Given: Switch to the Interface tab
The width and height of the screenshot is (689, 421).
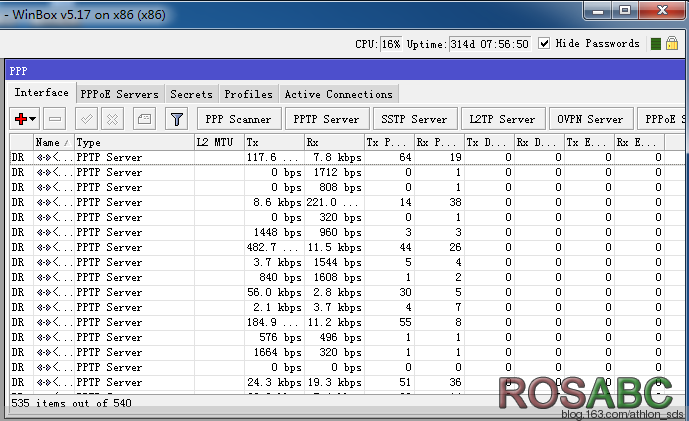Looking at the screenshot, I should (x=42, y=92).
